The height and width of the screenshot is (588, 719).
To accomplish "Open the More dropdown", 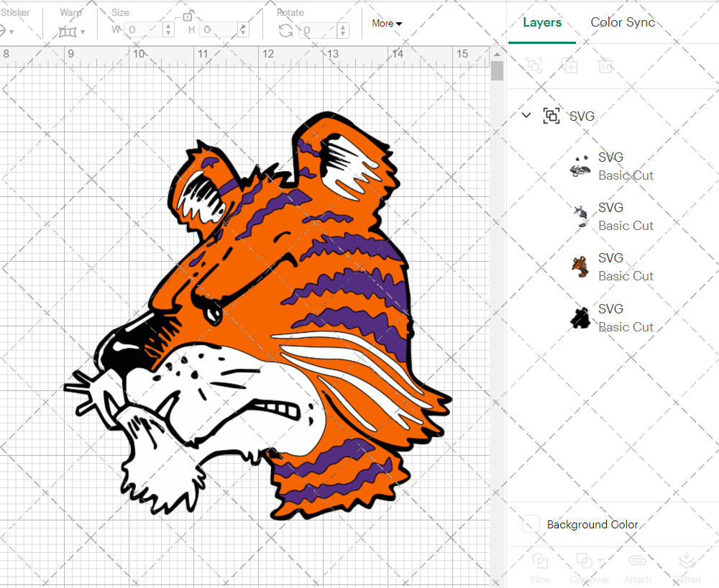I will tap(387, 23).
